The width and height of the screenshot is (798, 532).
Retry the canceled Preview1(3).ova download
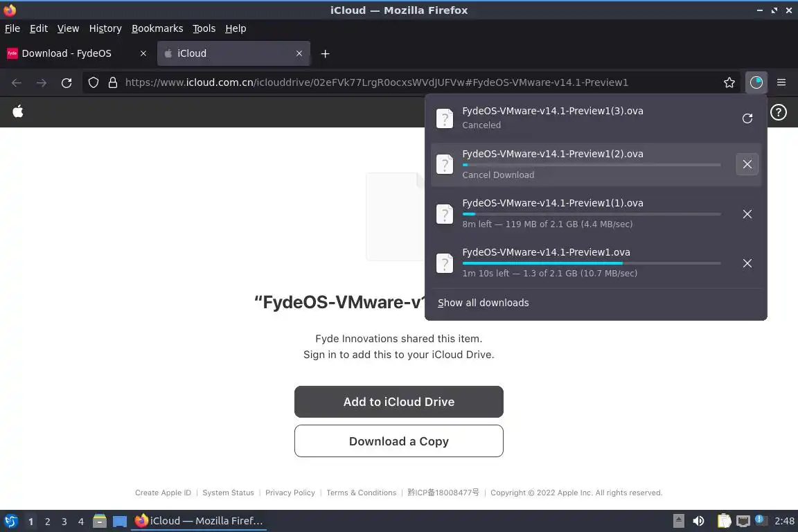tap(747, 118)
